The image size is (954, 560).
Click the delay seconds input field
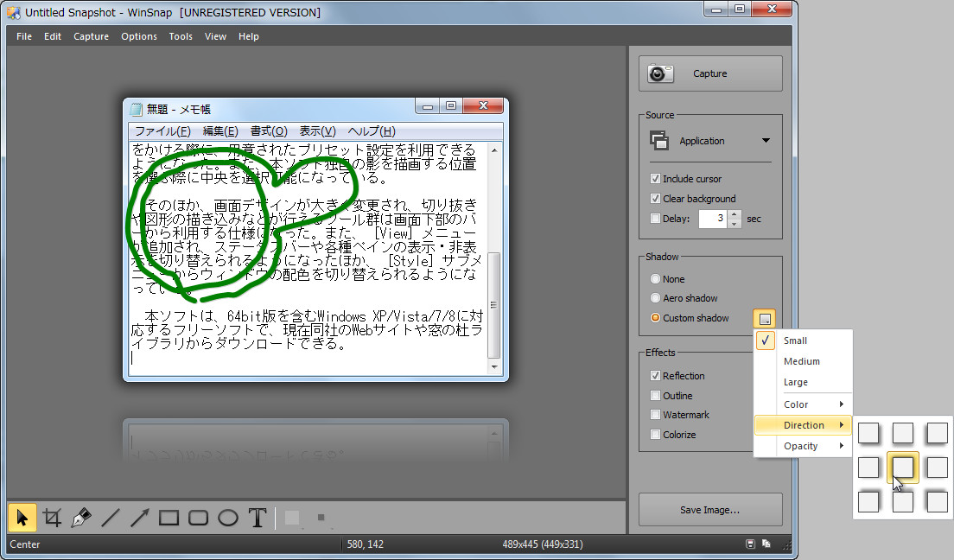(713, 219)
